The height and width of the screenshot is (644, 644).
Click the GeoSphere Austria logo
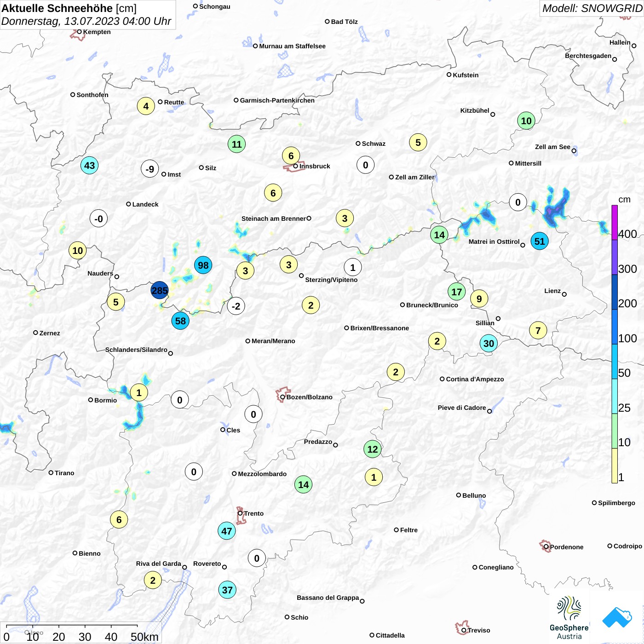pyautogui.click(x=569, y=617)
